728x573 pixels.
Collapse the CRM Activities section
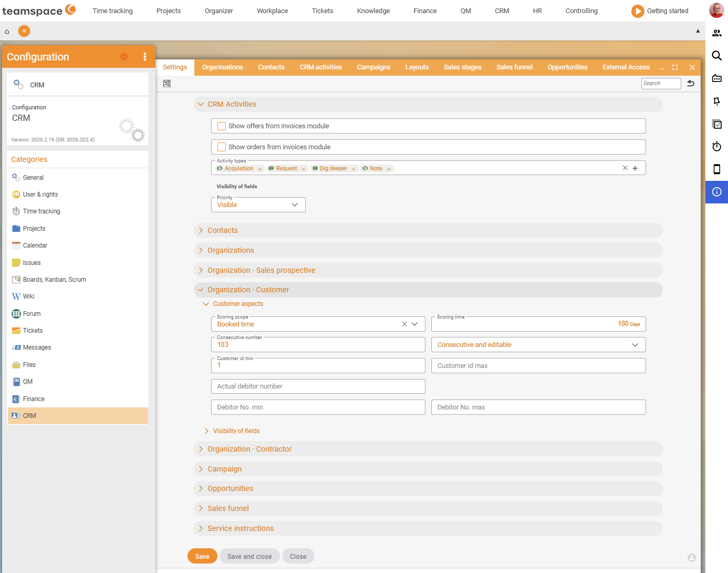point(428,104)
